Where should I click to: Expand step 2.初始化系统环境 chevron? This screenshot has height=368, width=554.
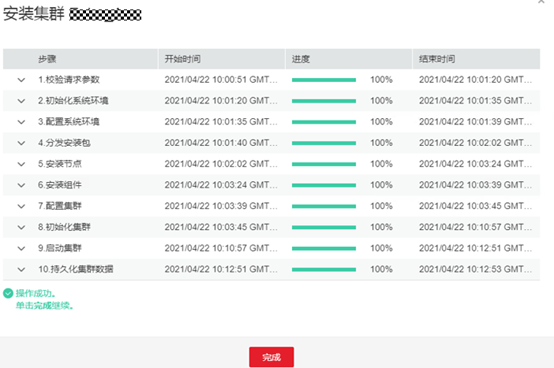(21, 101)
